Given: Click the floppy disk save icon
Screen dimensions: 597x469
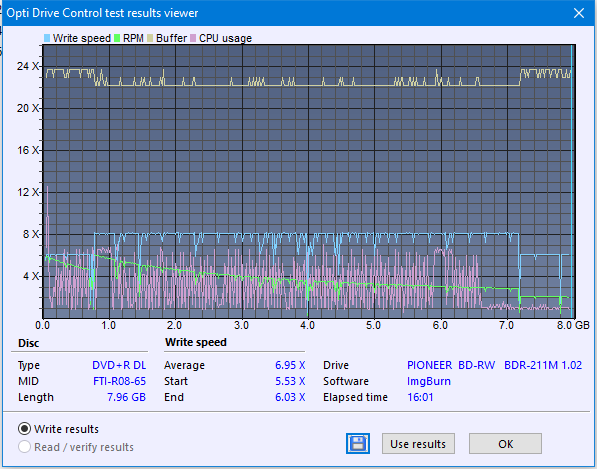Looking at the screenshot, I should [x=358, y=443].
